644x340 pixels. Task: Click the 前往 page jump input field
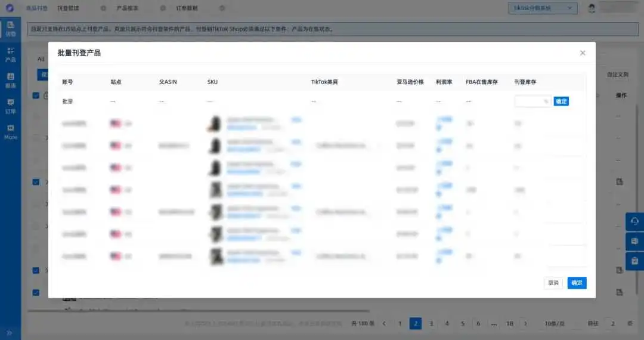pyautogui.click(x=612, y=323)
